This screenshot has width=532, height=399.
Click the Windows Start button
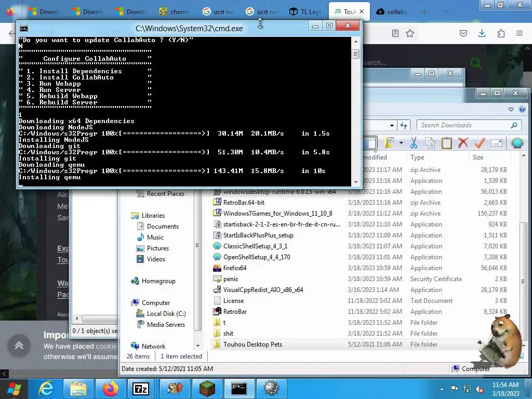[x=14, y=390]
